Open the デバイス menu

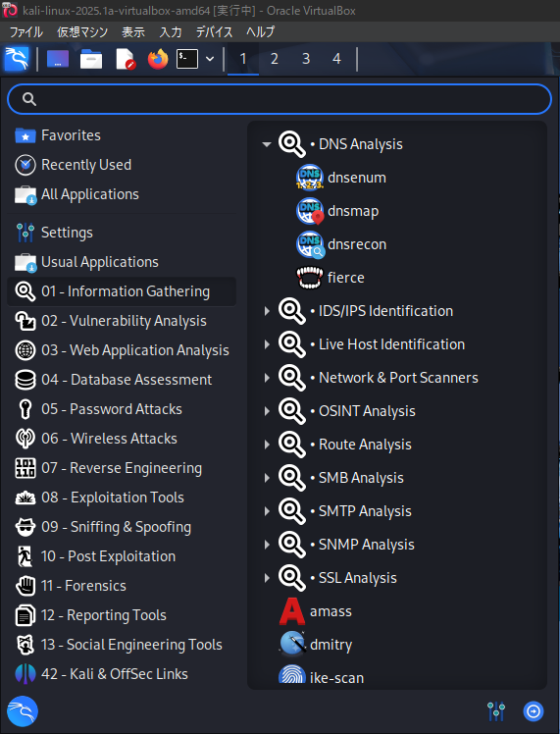tap(214, 31)
